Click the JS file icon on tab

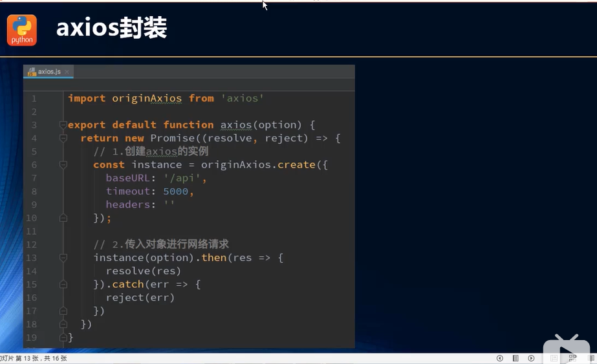coord(32,72)
